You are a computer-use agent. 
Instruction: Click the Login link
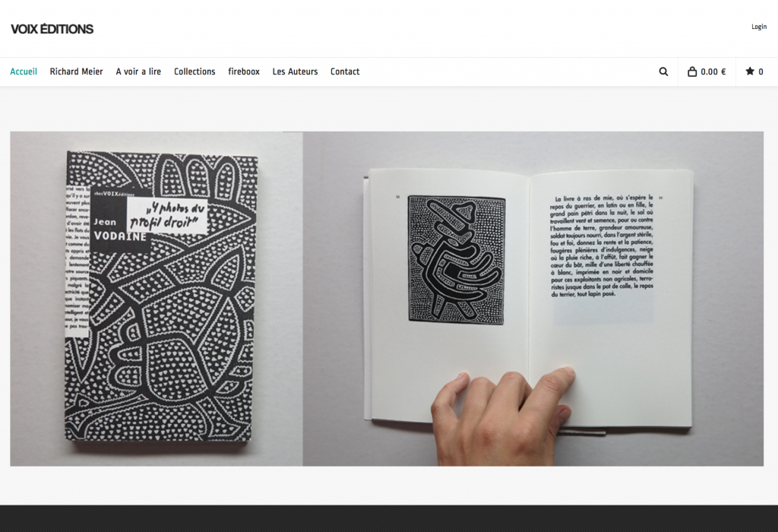[x=759, y=27]
